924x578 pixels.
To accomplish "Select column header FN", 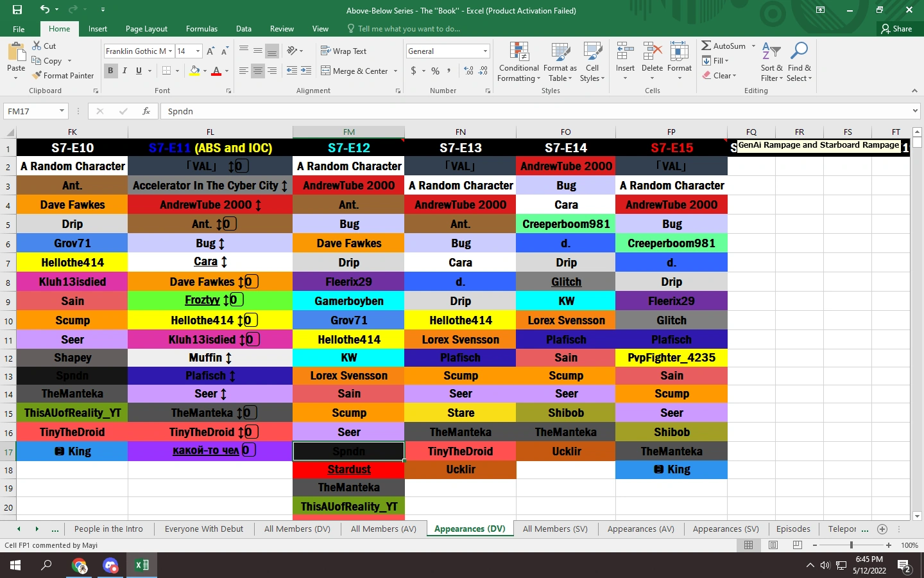I will coord(461,132).
